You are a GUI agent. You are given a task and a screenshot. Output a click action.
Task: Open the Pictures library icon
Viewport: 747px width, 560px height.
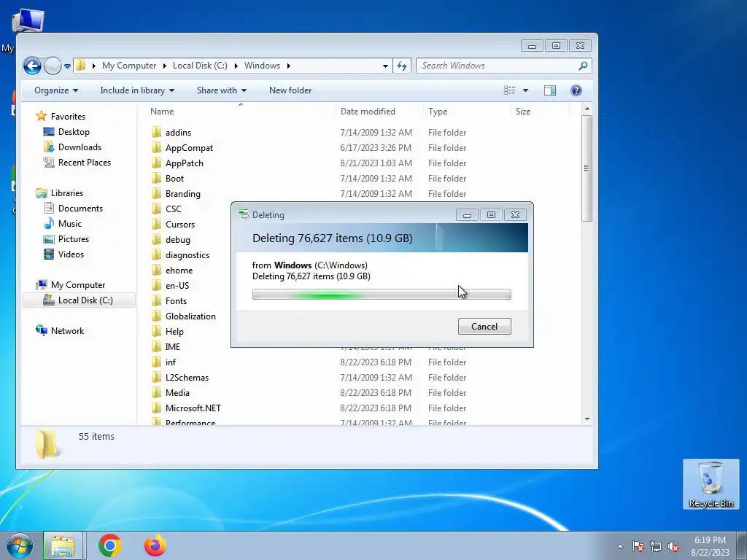[x=49, y=239]
